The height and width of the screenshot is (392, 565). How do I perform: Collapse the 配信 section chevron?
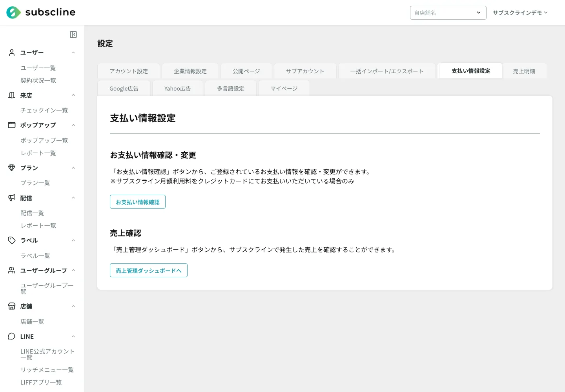(73, 198)
